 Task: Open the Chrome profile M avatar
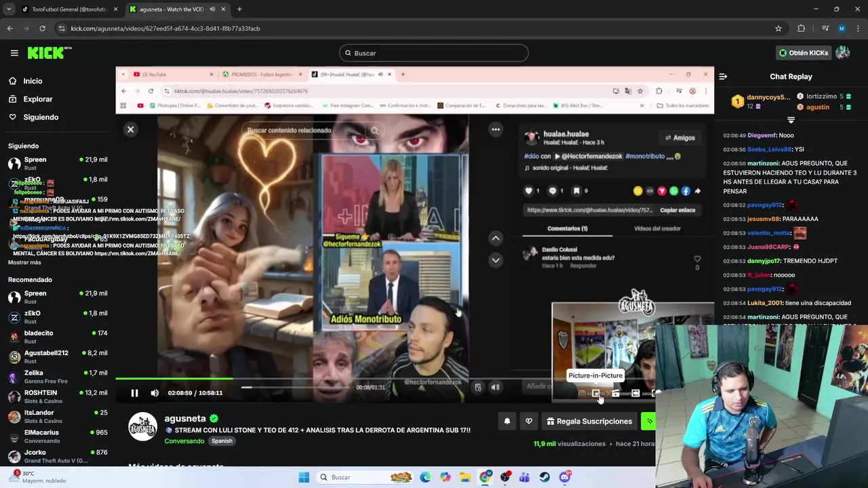[x=842, y=28]
